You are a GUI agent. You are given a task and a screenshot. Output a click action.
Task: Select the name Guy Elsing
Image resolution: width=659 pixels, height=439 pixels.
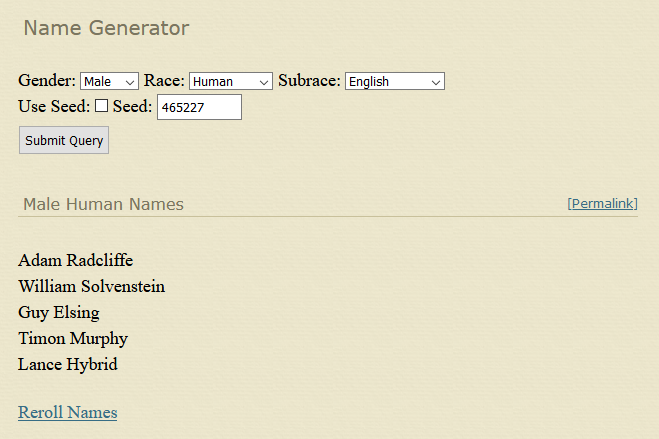click(x=58, y=313)
